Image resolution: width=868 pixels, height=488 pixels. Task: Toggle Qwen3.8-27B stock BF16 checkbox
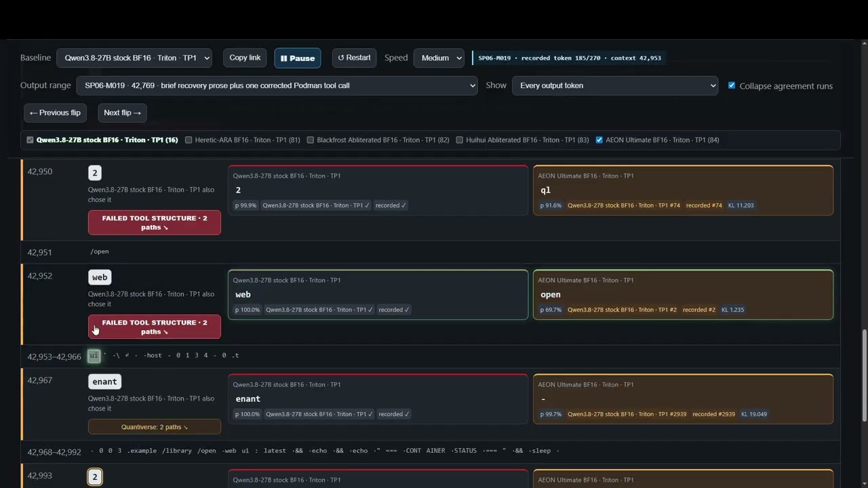(30, 140)
